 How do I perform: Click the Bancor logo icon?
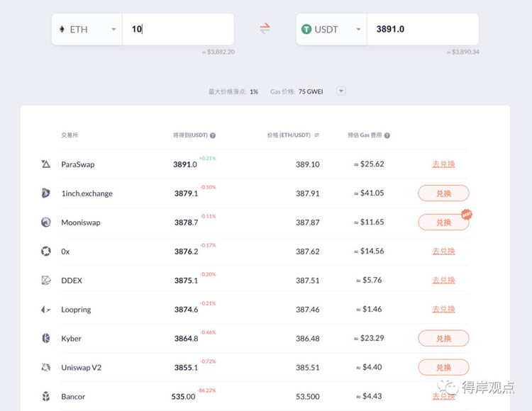coord(46,397)
